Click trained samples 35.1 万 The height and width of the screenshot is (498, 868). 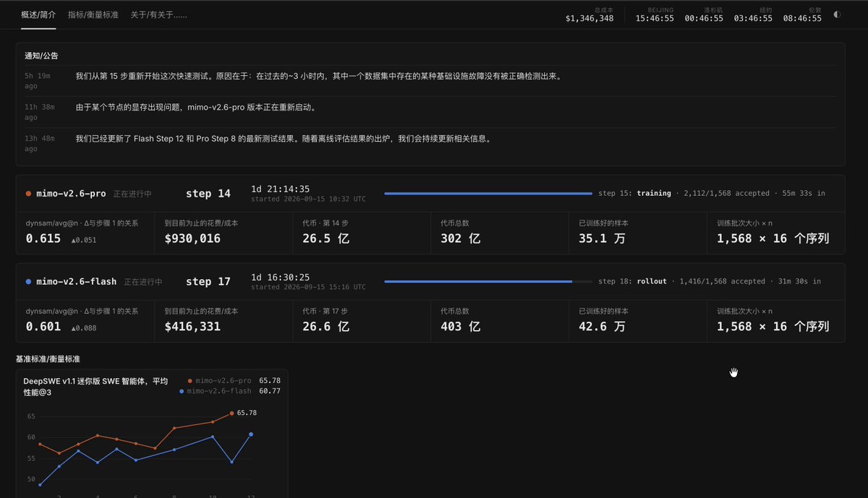602,239
